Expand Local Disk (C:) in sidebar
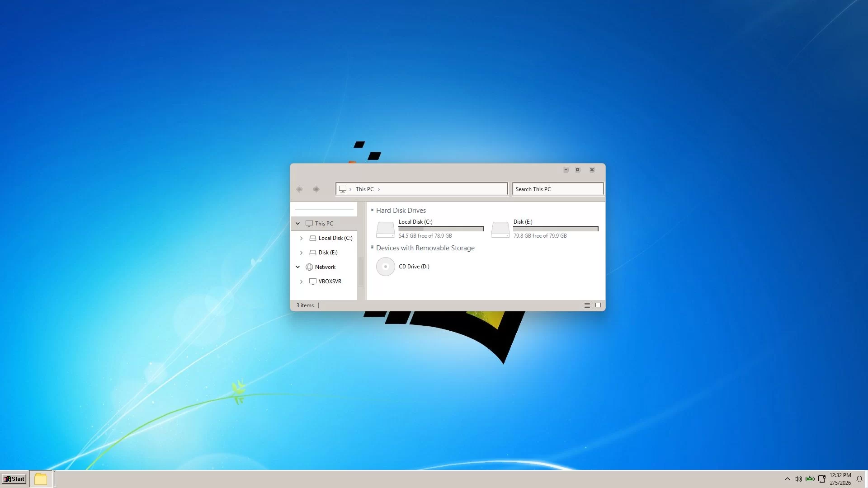 tap(302, 238)
